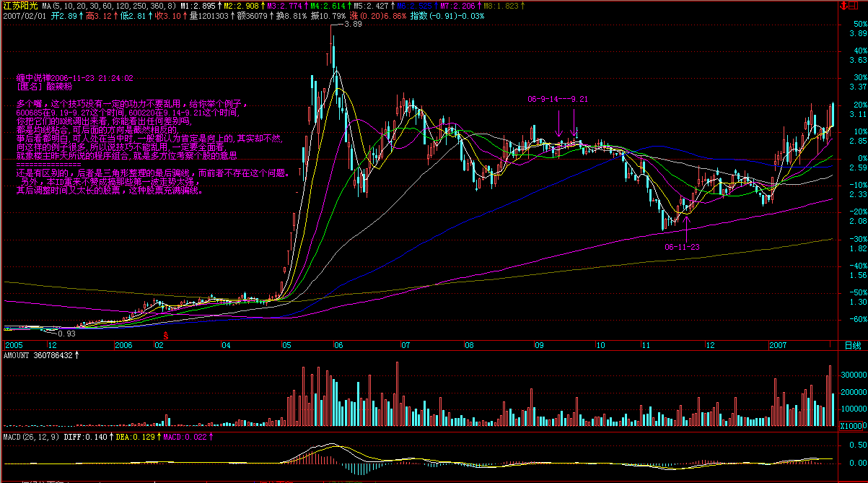The image size is (868, 483).
Task: Click the 0.93 low price label
Action: click(x=66, y=334)
